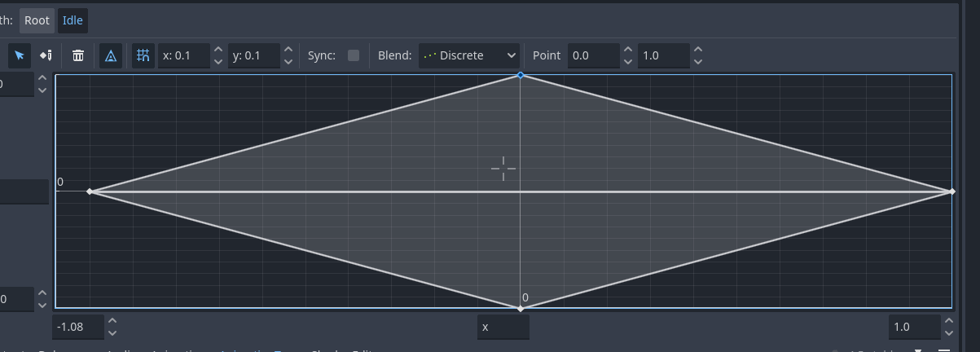Image resolution: width=980 pixels, height=352 pixels.
Task: Toggle automatic triangle generation icon
Action: (x=111, y=55)
